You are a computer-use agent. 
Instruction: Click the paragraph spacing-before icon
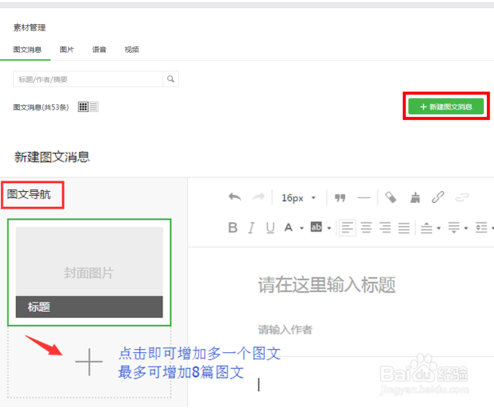pyautogui.click(x=426, y=228)
